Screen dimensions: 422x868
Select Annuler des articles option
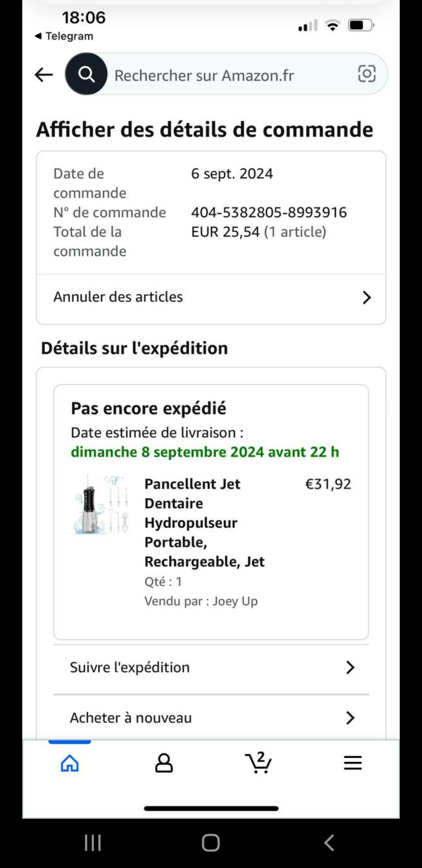click(118, 297)
